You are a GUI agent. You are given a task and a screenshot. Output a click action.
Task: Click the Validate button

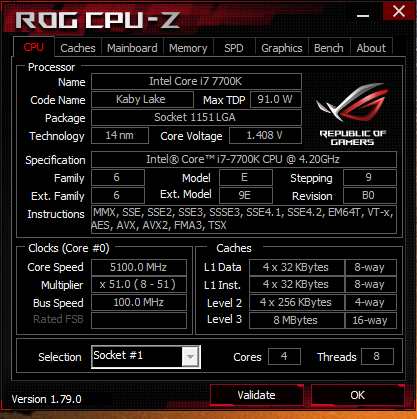tap(257, 395)
